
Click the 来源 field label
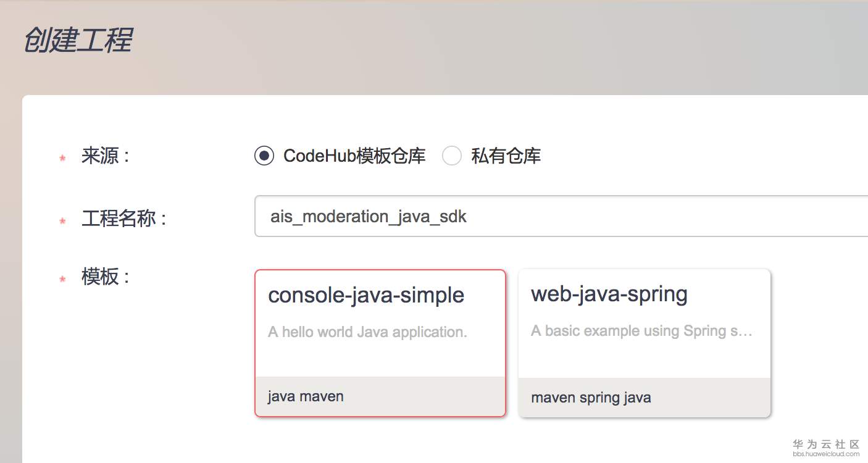(105, 156)
